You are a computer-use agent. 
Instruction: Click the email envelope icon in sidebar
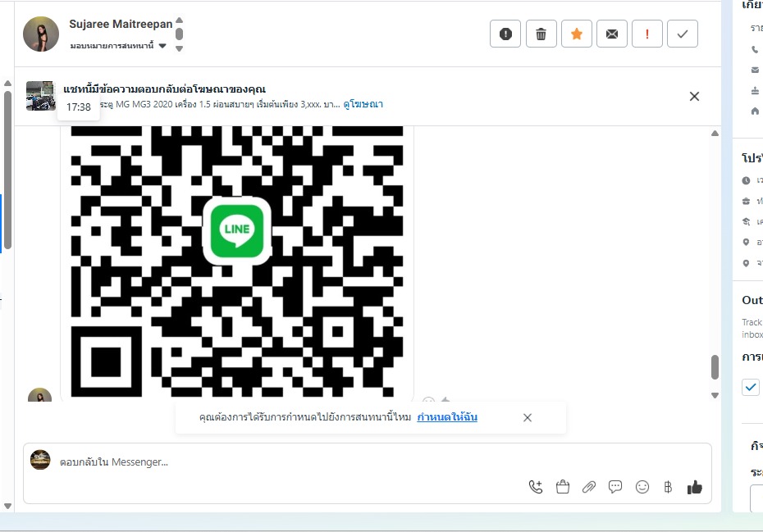(x=755, y=70)
